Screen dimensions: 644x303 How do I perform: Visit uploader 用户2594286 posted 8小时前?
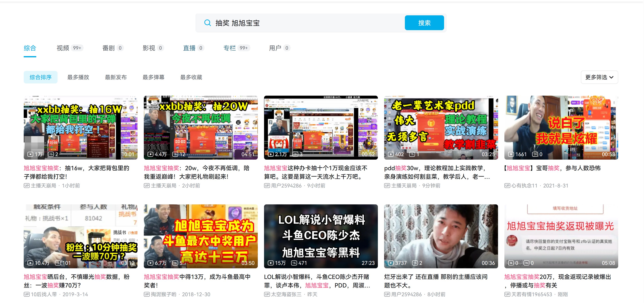click(x=406, y=294)
